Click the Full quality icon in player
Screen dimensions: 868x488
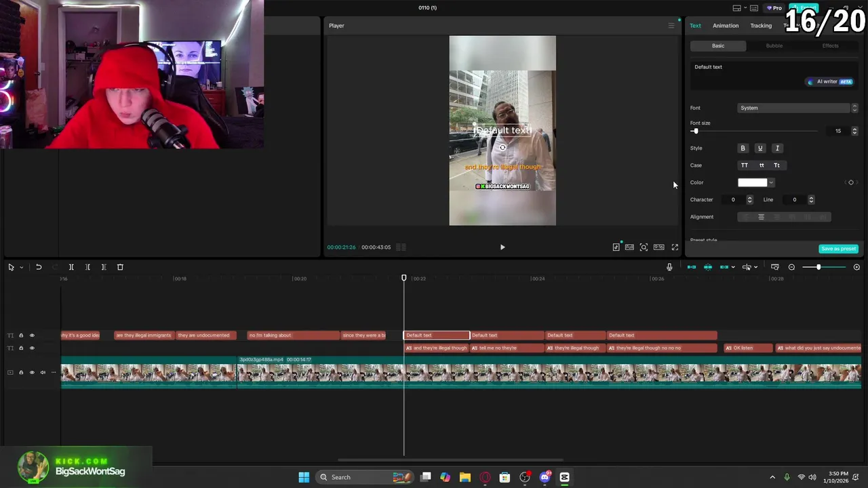[629, 247]
